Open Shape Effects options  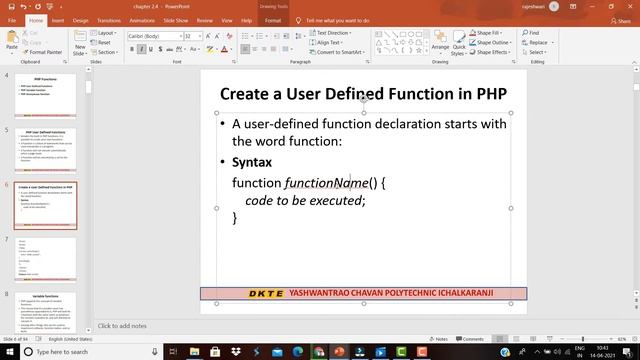click(x=490, y=52)
